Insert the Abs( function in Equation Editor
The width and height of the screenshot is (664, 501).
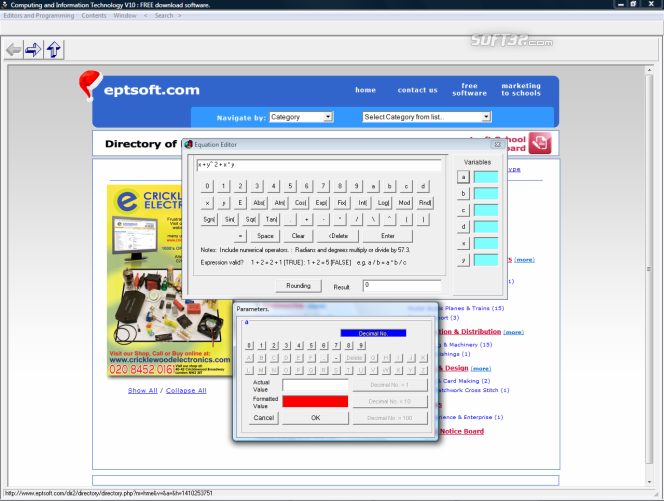point(259,203)
